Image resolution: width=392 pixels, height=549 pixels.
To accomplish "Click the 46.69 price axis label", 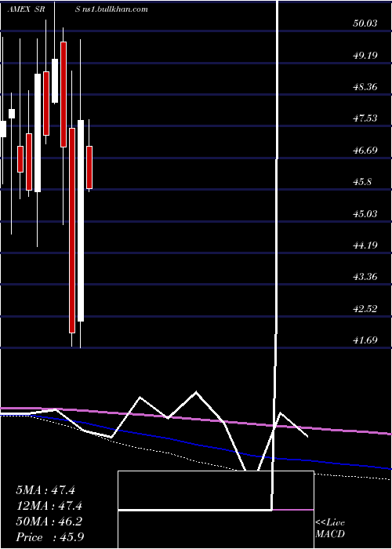I will [365, 151].
